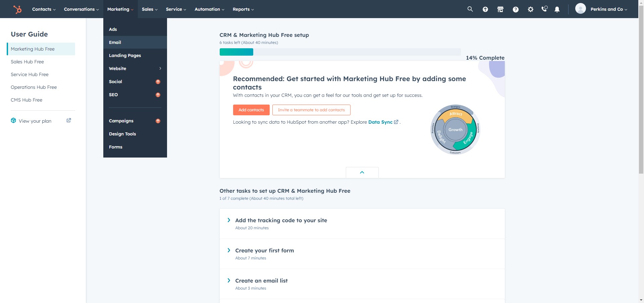This screenshot has width=644, height=303.
Task: Expand Add the tracking code task
Action: click(x=229, y=220)
